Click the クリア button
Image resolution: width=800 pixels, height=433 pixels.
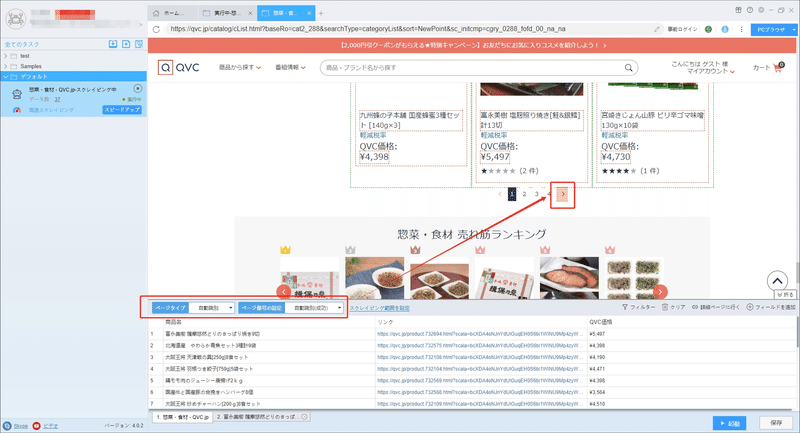(673, 307)
